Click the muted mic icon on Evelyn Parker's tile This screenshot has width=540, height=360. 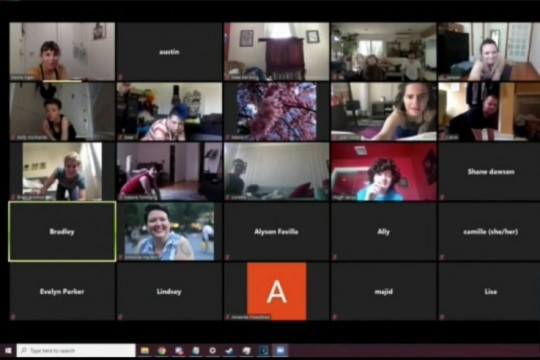point(13,317)
